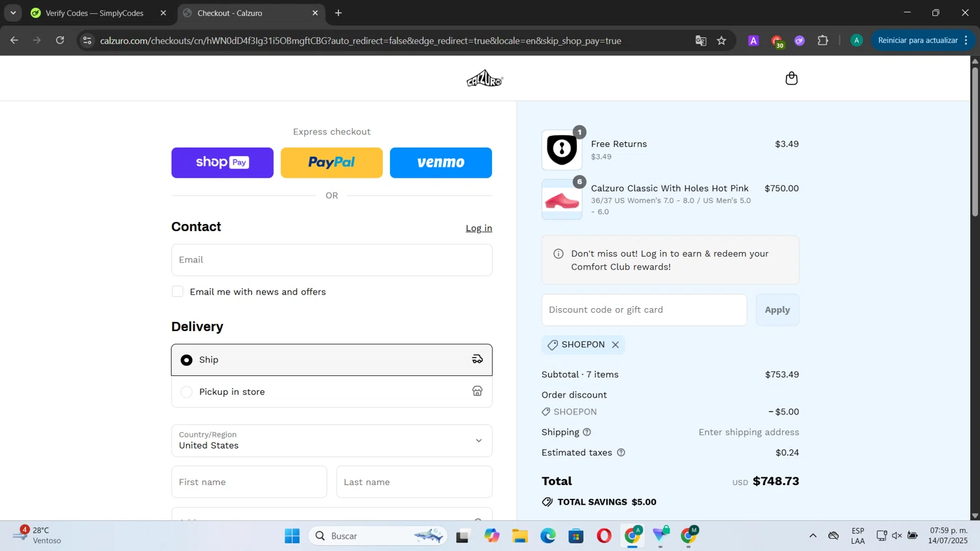Switch to Verify Codes SimplyCodes tab
This screenshot has height=551, width=980.
click(x=95, y=13)
